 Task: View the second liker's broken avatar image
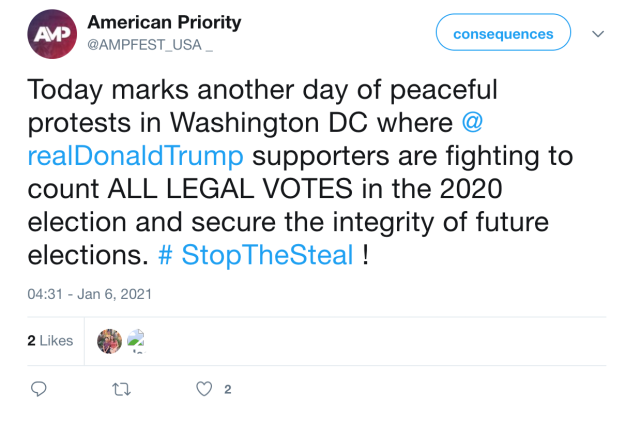[137, 341]
